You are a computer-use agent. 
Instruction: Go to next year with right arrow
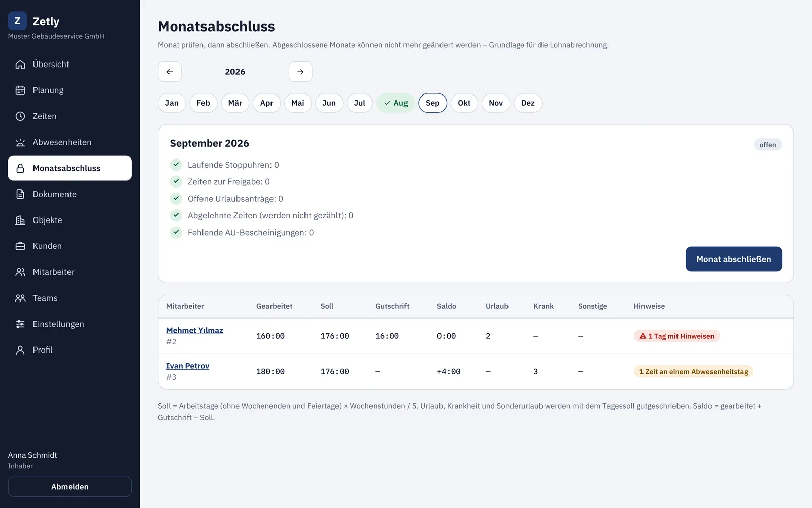coord(300,72)
